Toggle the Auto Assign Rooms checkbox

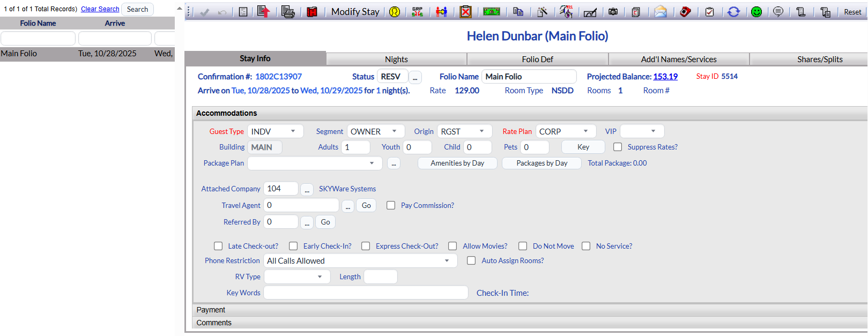pyautogui.click(x=471, y=260)
